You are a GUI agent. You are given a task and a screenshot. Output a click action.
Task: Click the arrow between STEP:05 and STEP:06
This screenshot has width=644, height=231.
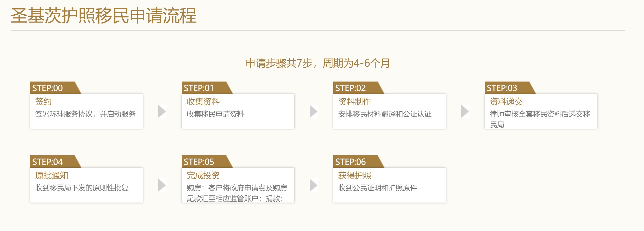tap(314, 185)
